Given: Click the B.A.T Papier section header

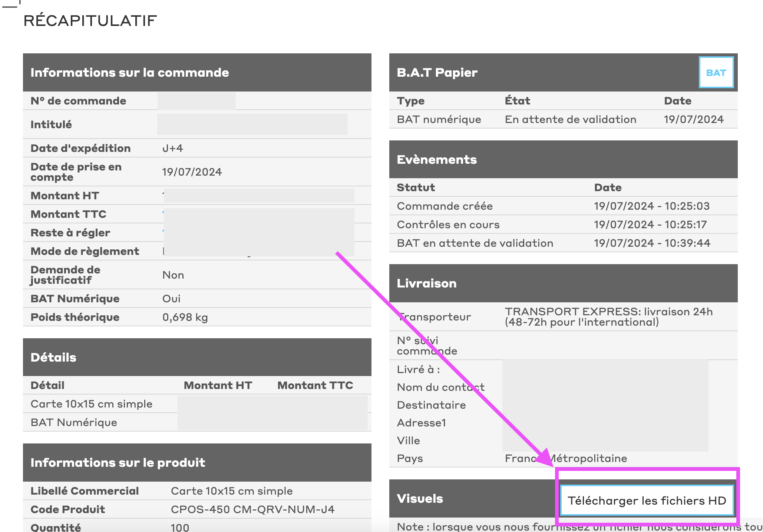Looking at the screenshot, I should [x=437, y=73].
